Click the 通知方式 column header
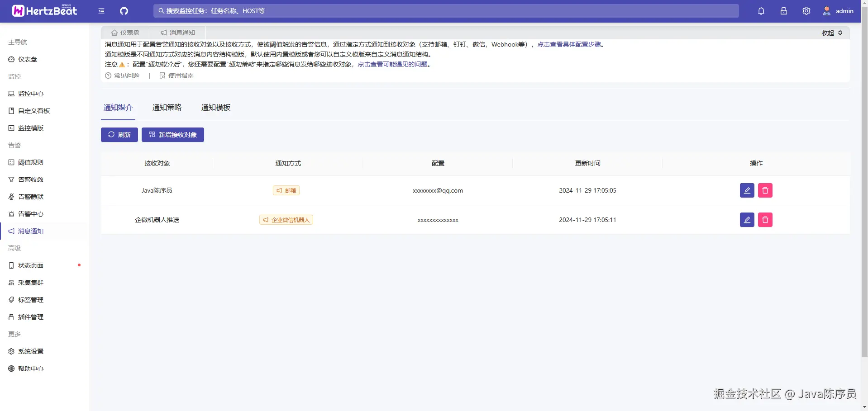Viewport: 868px width, 411px height. pyautogui.click(x=288, y=163)
